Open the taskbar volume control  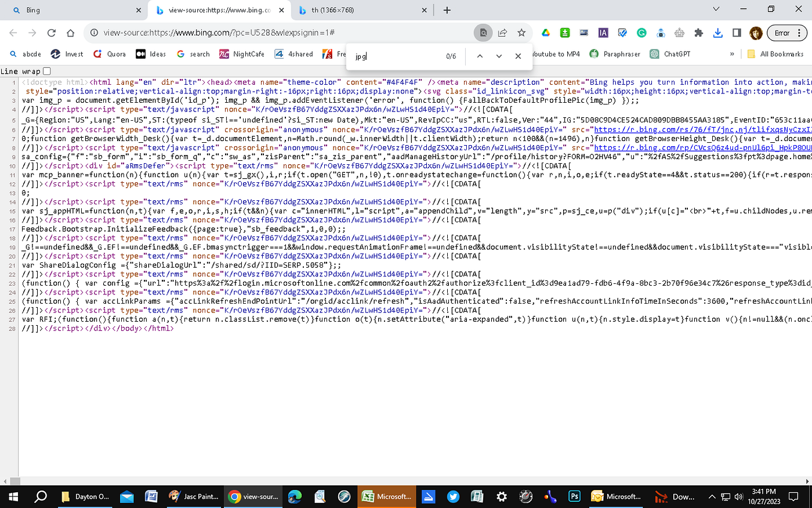pos(738,497)
